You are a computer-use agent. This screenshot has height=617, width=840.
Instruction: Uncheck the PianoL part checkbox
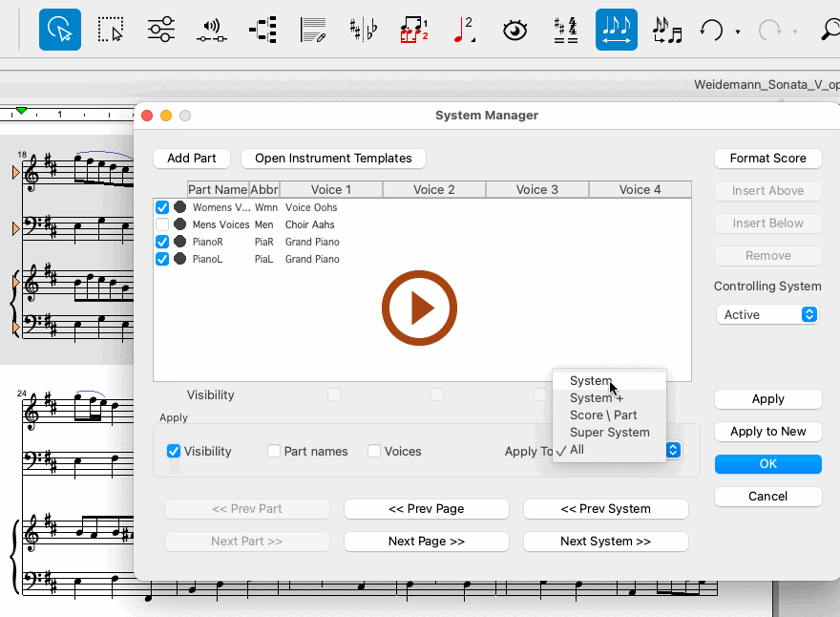click(x=162, y=259)
